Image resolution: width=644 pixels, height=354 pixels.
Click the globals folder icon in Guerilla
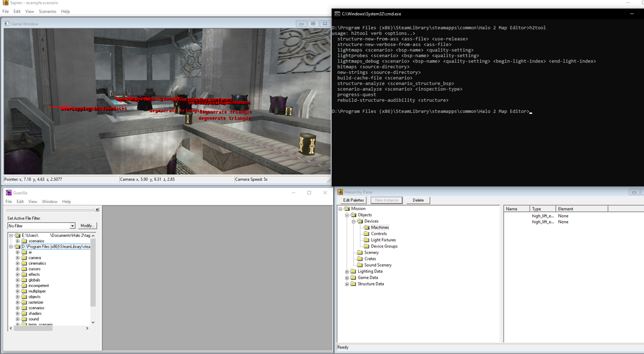[24, 280]
